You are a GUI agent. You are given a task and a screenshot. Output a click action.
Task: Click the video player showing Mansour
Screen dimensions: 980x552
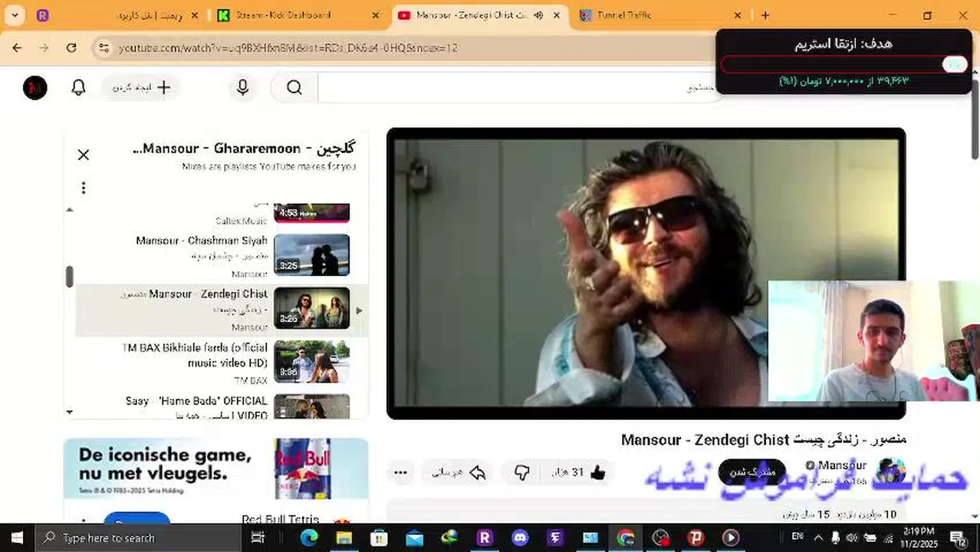[x=646, y=273]
